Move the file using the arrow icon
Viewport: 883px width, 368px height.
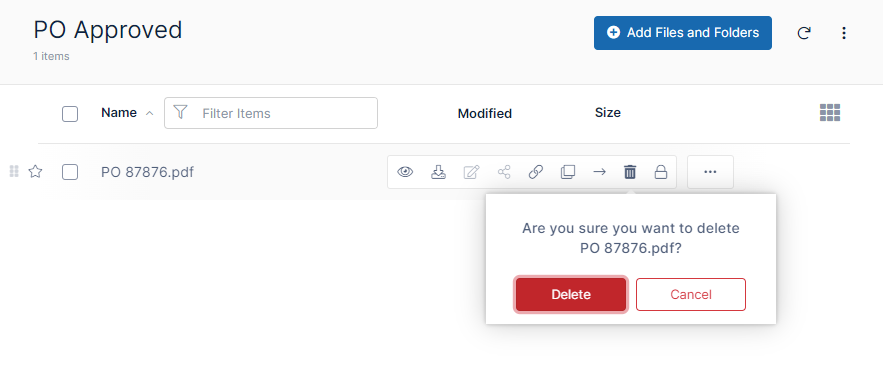pyautogui.click(x=600, y=172)
